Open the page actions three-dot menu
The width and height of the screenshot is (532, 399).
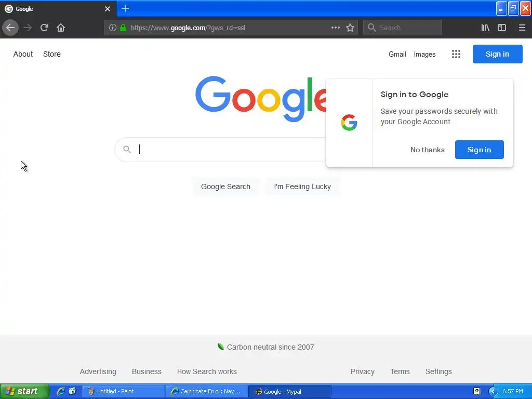pyautogui.click(x=335, y=28)
